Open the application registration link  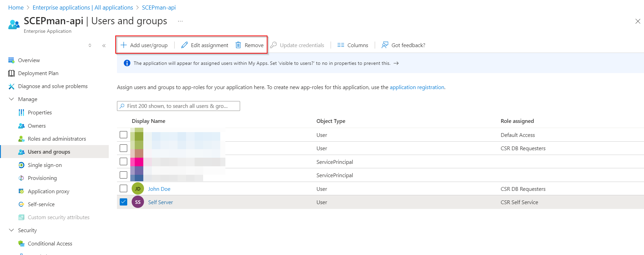[x=417, y=87]
